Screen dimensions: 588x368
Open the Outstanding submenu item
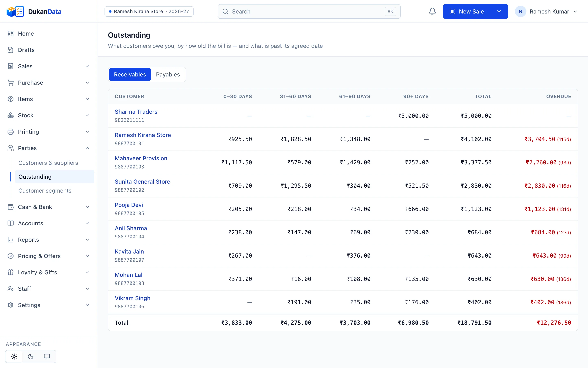pos(55,177)
